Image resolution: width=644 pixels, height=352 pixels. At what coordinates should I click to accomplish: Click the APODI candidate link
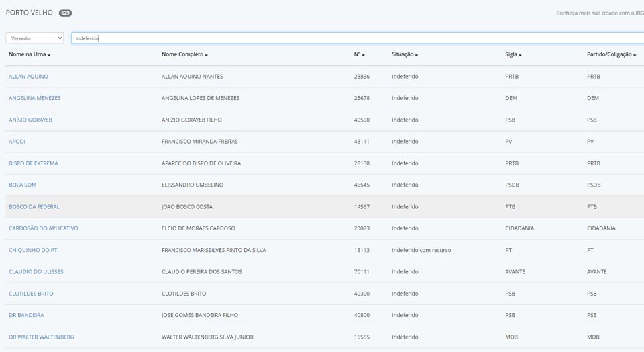[17, 142]
